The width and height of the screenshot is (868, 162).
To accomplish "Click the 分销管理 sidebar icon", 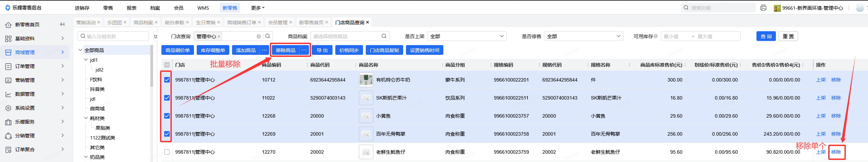I will tap(8, 136).
